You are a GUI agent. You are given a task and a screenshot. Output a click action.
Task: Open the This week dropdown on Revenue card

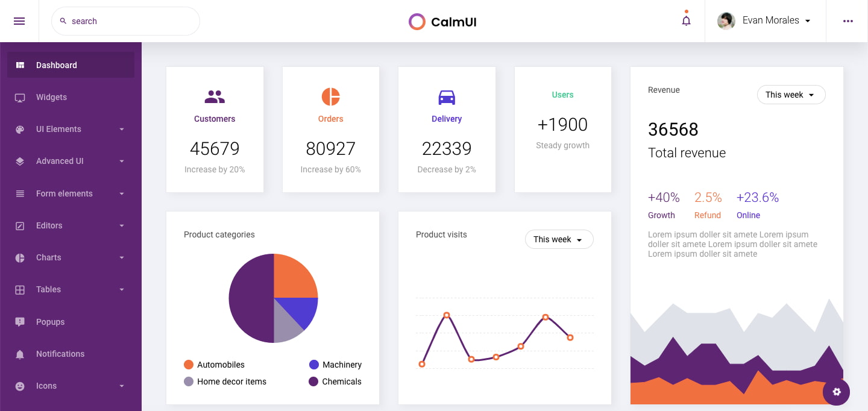pyautogui.click(x=791, y=95)
